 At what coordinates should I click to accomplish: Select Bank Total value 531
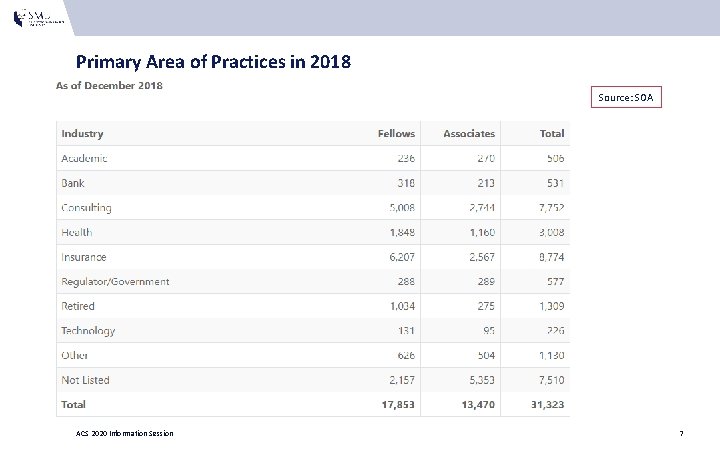(555, 183)
